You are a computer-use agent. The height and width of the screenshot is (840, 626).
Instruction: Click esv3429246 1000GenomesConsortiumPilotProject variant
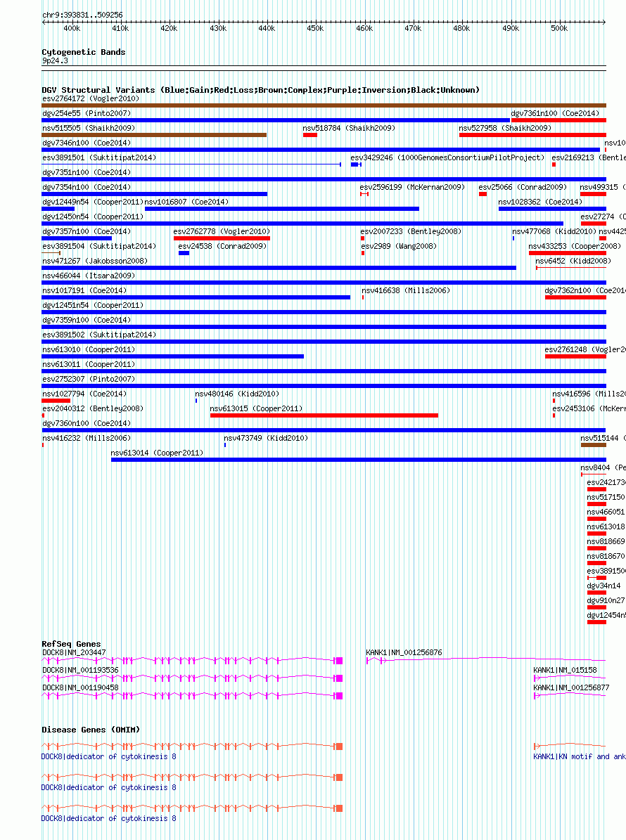[356, 164]
